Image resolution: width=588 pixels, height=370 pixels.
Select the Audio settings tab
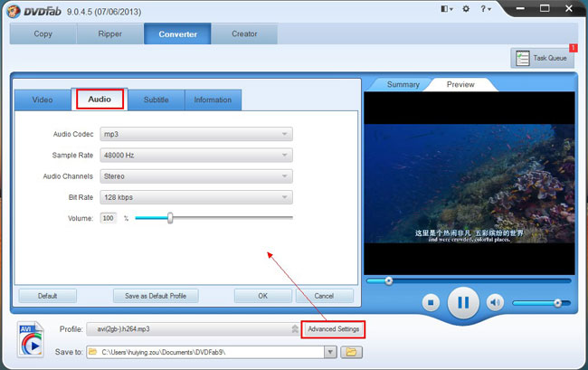point(100,100)
